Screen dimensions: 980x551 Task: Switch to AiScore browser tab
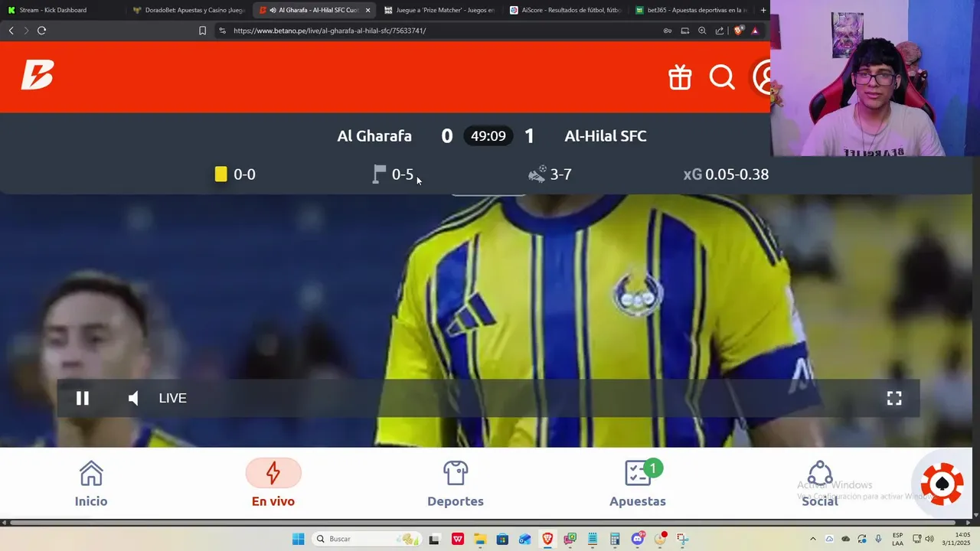tap(564, 10)
